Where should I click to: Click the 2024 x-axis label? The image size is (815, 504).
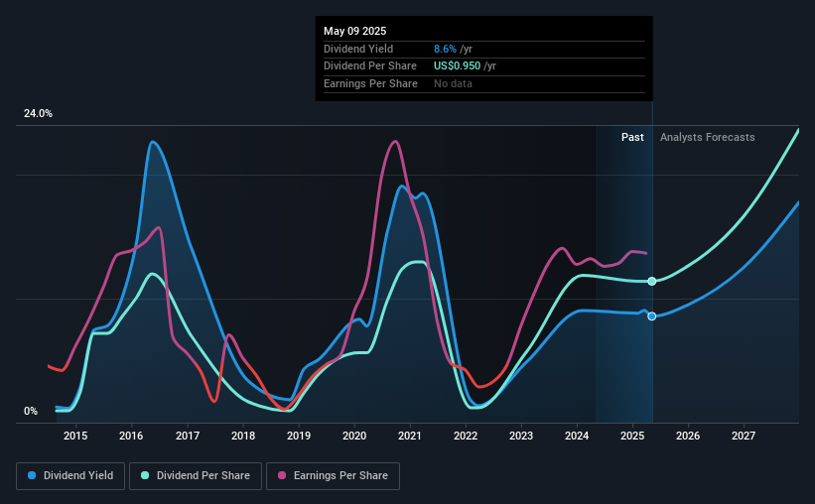[577, 436]
